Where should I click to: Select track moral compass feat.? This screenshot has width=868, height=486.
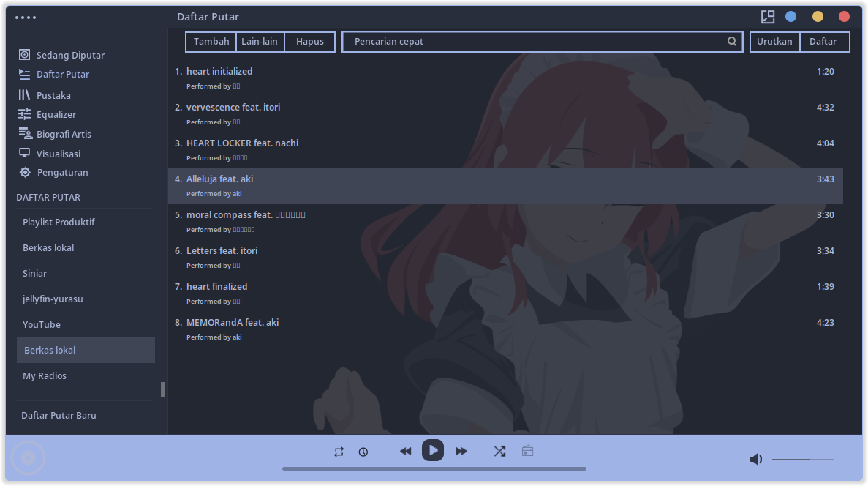coord(505,222)
